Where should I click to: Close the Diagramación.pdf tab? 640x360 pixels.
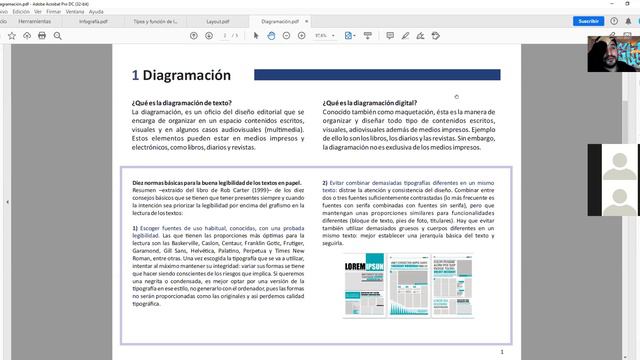(307, 21)
